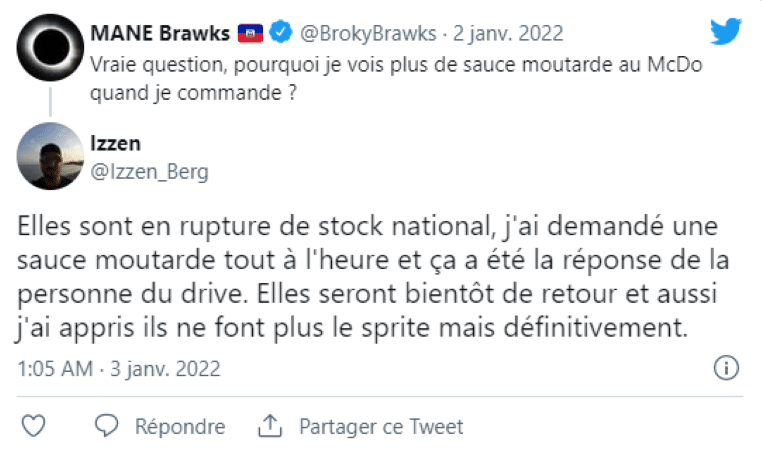The image size is (762, 454).
Task: Click the Répondre label
Action: (180, 427)
